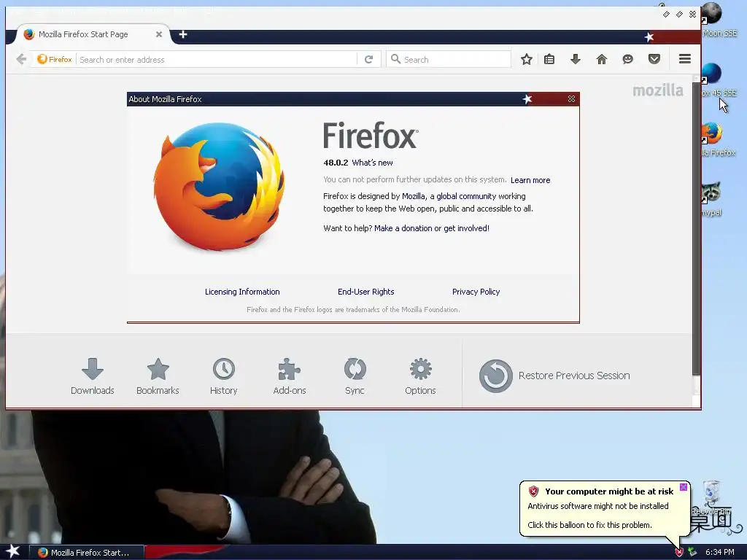This screenshot has width=747, height=560.
Task: Open the Learn more link
Action: click(530, 180)
